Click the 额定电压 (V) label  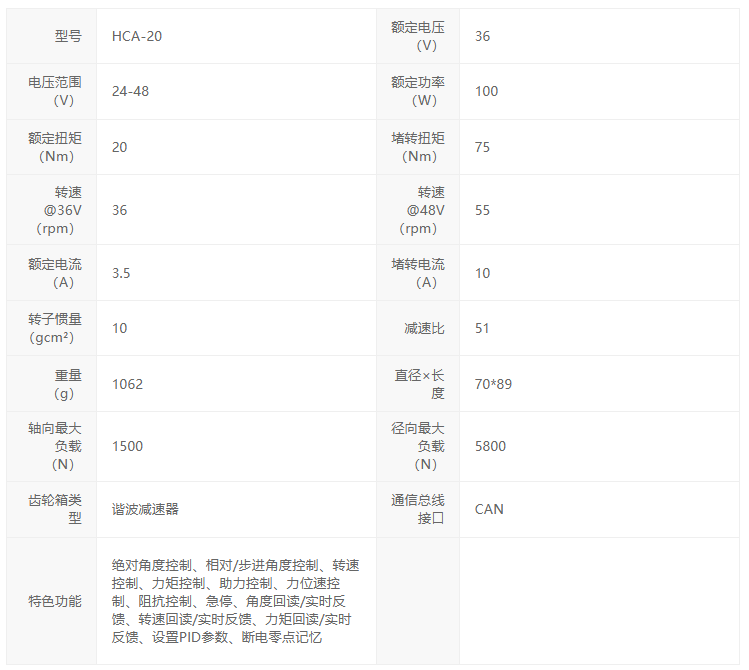(x=418, y=36)
